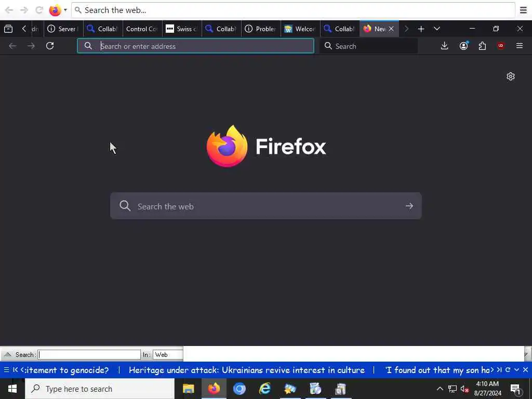532x399 pixels.
Task: Collapse the bottom search panel arrow
Action: point(7,354)
